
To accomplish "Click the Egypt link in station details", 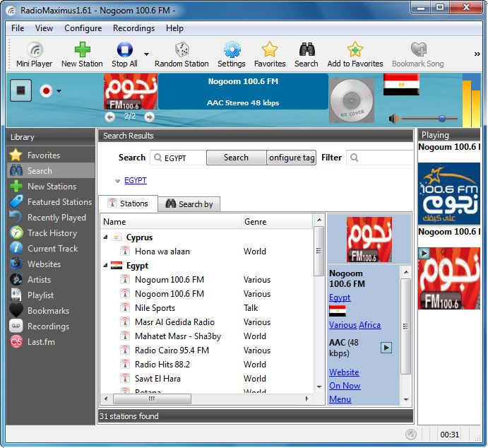I will tap(340, 297).
